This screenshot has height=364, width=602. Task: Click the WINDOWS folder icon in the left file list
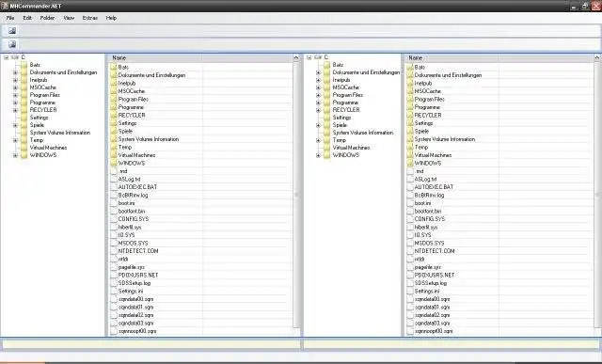(113, 163)
